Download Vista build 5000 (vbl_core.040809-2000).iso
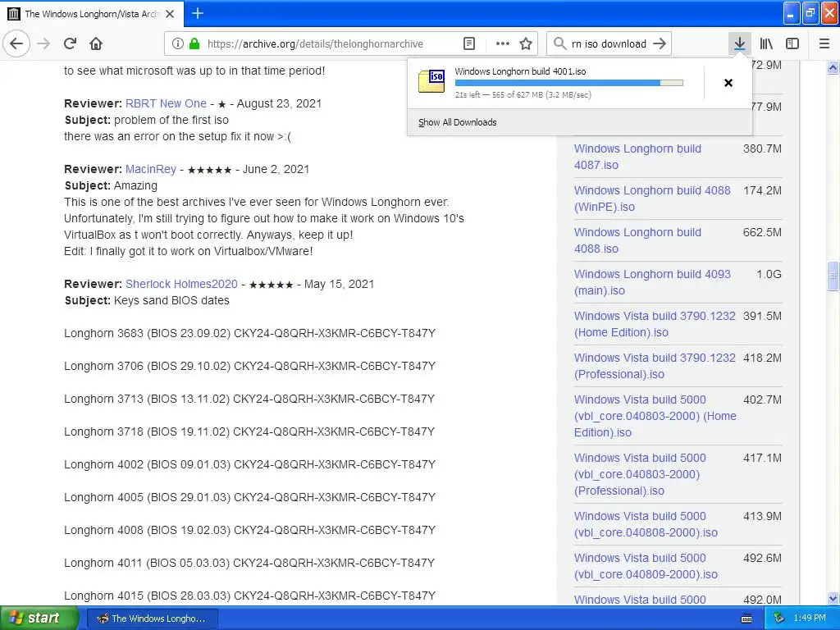Viewport: 840px width, 630px height. [646, 566]
